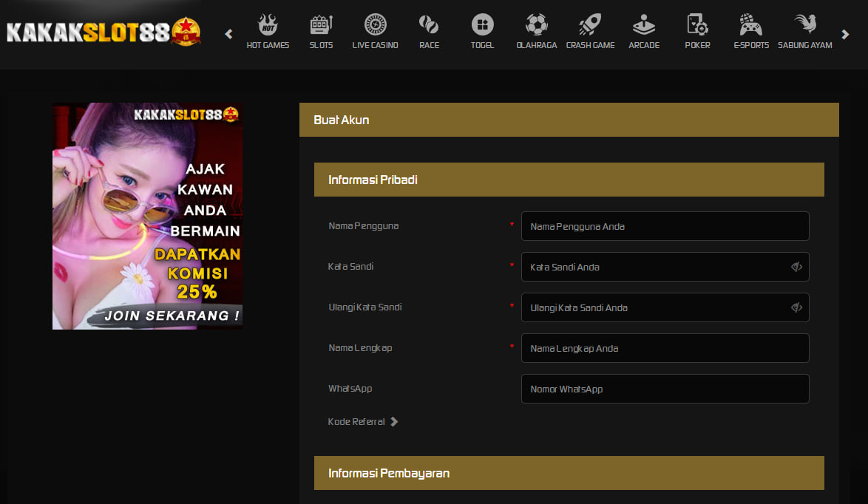The image size is (868, 504).
Task: Click the referral commission promo banner
Action: (147, 217)
